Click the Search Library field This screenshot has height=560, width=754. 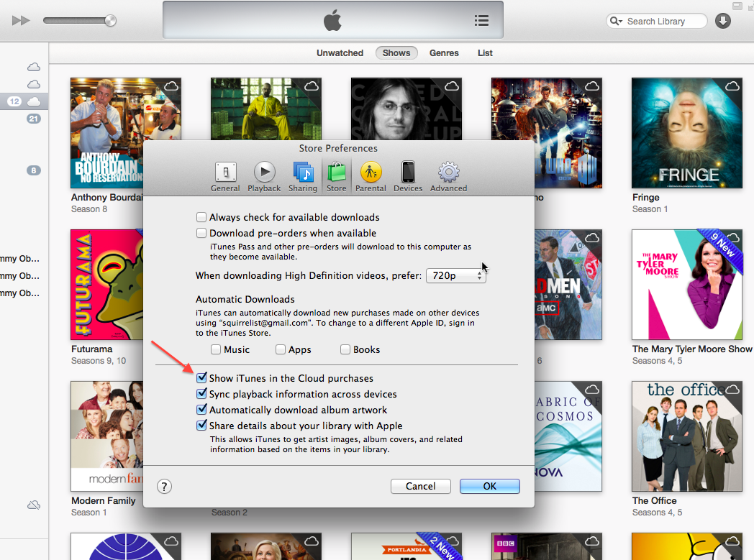(657, 21)
